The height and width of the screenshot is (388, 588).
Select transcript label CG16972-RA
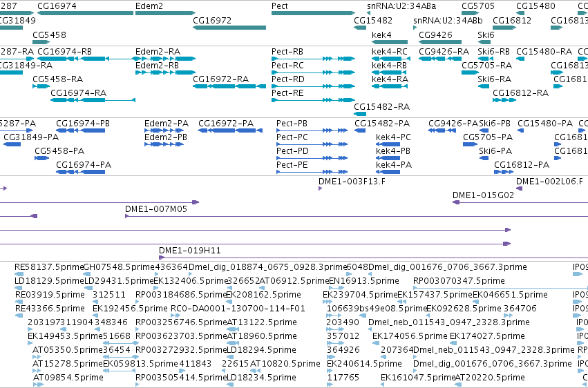pos(221,79)
